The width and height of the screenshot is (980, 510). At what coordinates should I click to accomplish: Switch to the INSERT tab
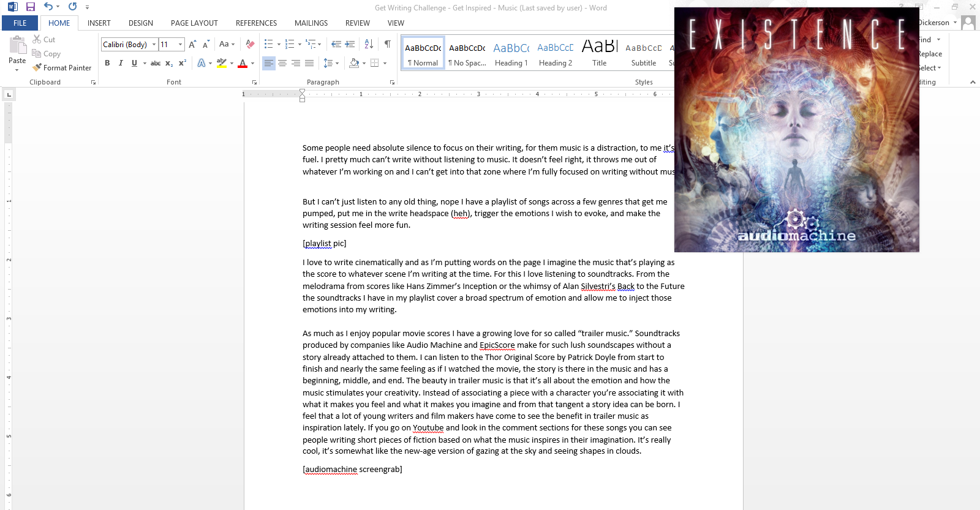[x=99, y=23]
